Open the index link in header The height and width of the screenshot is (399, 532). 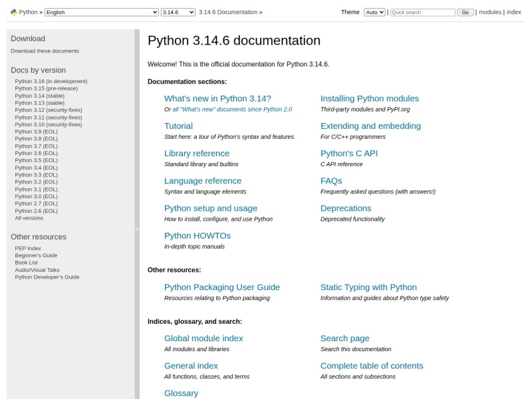tap(513, 12)
